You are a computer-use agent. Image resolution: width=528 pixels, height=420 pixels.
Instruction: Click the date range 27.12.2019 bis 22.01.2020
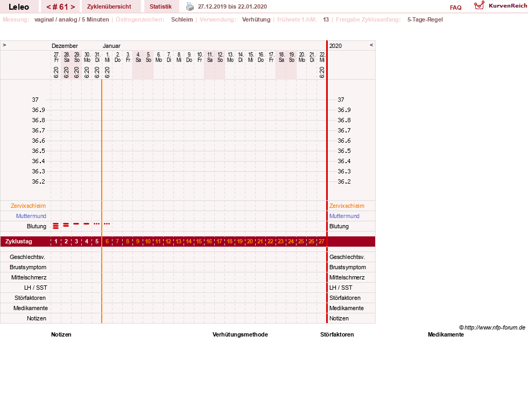233,7
